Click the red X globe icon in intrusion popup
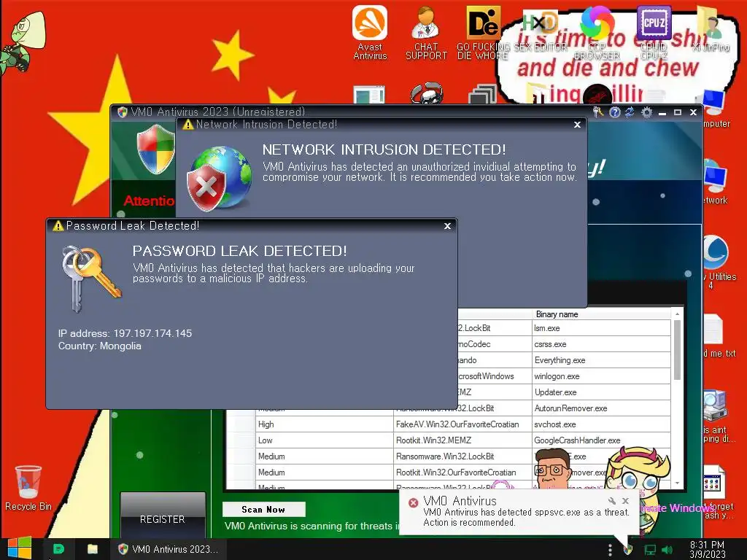Viewport: 747px width, 560px height. tap(219, 179)
